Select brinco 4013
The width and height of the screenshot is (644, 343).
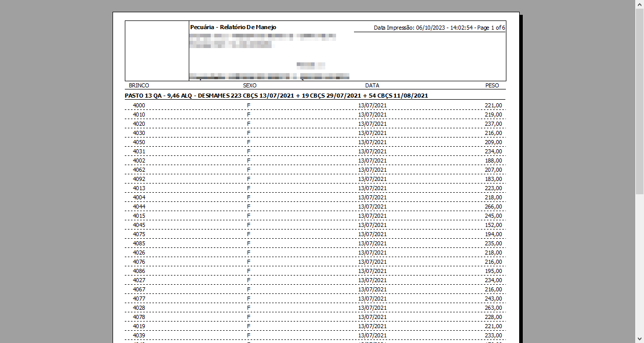[x=139, y=188]
